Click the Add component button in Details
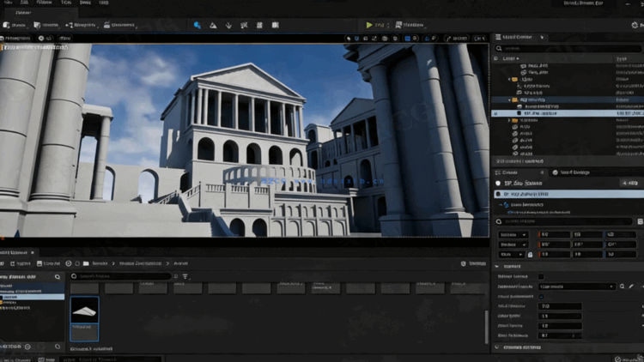Image resolution: width=644 pixels, height=362 pixels. 629,183
